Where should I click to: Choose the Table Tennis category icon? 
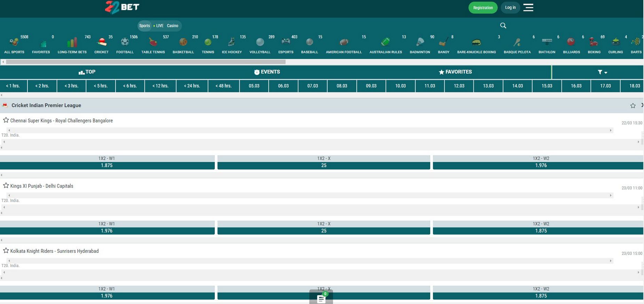pos(153,42)
